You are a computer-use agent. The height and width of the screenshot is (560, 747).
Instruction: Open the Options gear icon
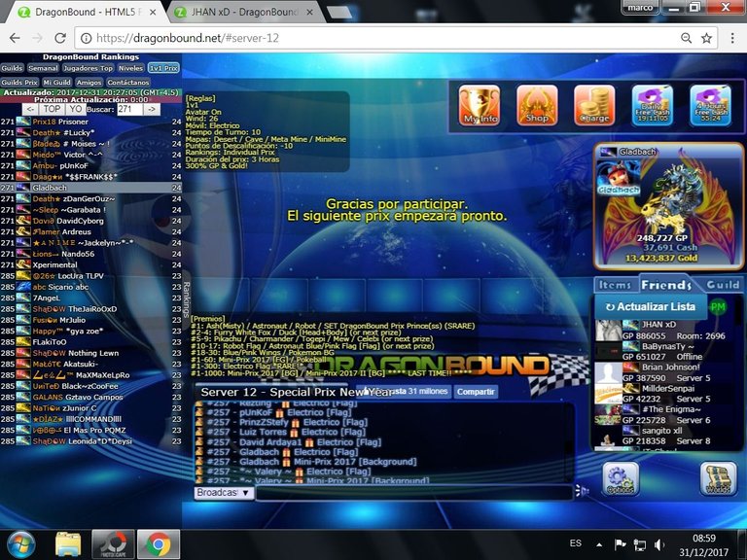point(621,478)
